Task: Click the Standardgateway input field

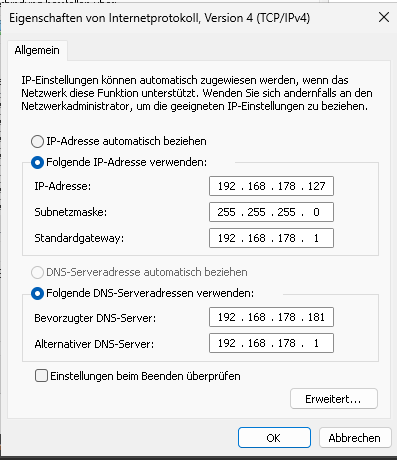Action: point(271,238)
